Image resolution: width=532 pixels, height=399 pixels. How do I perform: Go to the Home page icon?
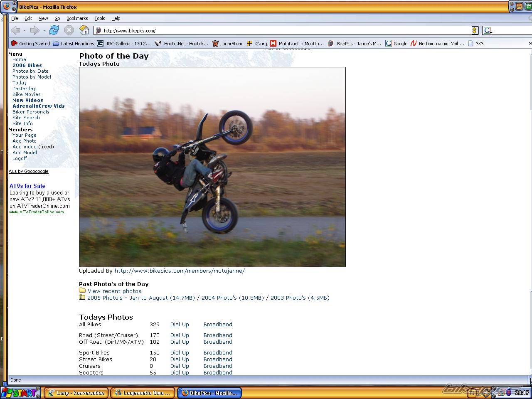point(84,30)
